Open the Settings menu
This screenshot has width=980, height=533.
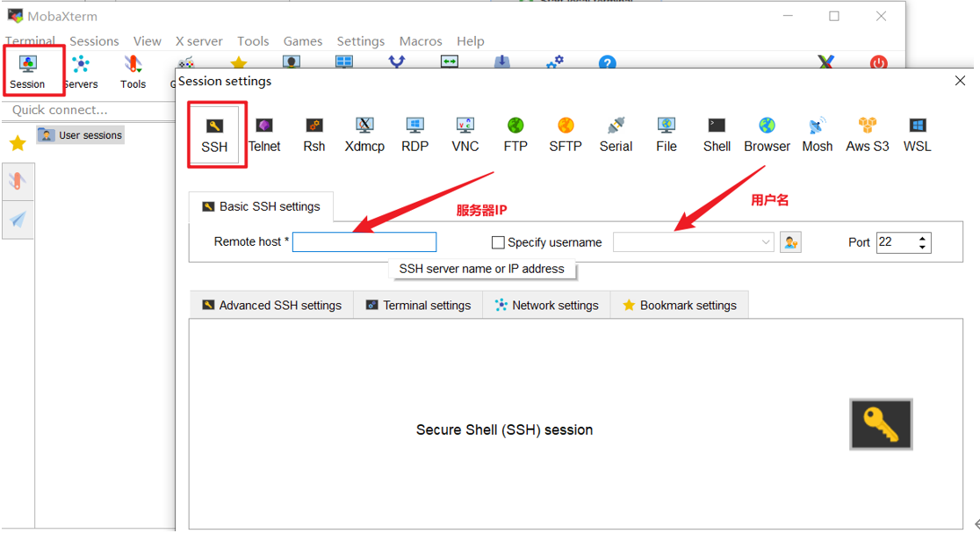point(361,41)
